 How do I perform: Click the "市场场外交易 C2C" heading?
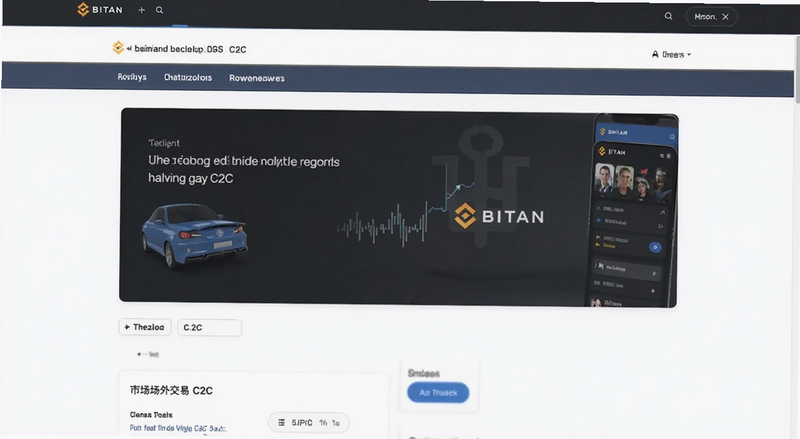click(171, 391)
